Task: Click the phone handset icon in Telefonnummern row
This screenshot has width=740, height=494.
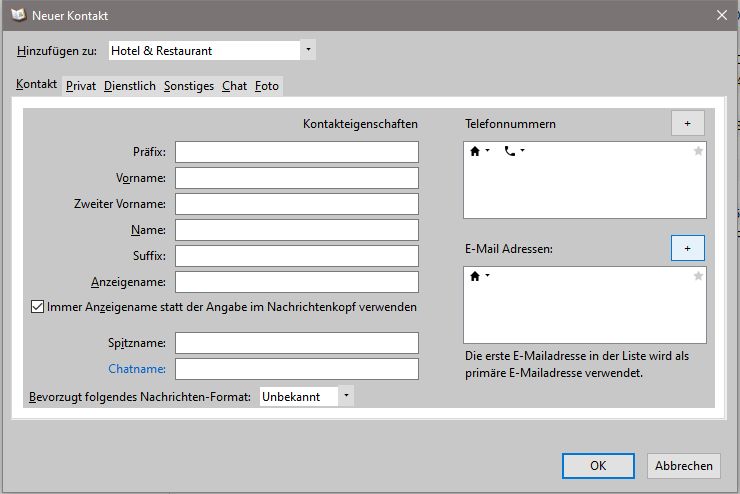Action: [x=510, y=151]
